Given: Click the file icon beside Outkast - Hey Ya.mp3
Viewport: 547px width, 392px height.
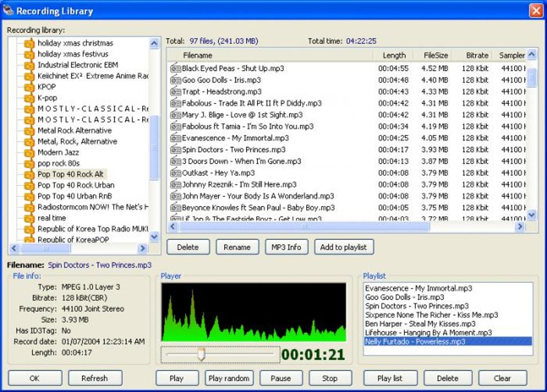Looking at the screenshot, I should coord(175,173).
